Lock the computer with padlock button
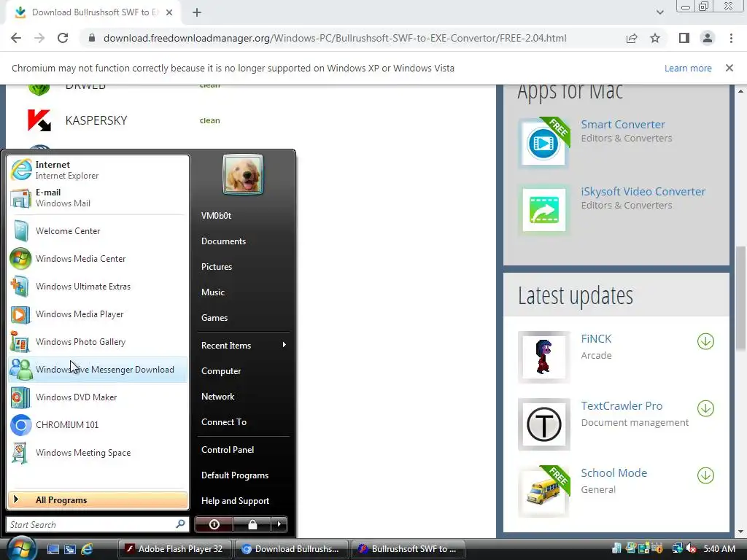The image size is (747, 560). click(x=252, y=524)
